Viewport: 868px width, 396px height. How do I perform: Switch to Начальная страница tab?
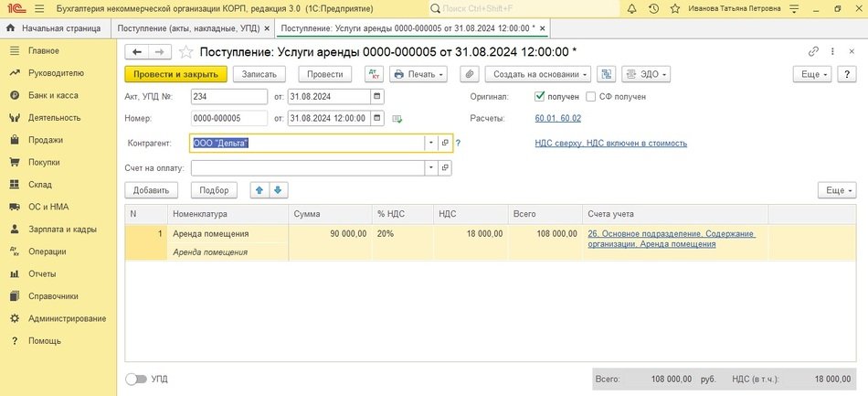pyautogui.click(x=58, y=29)
